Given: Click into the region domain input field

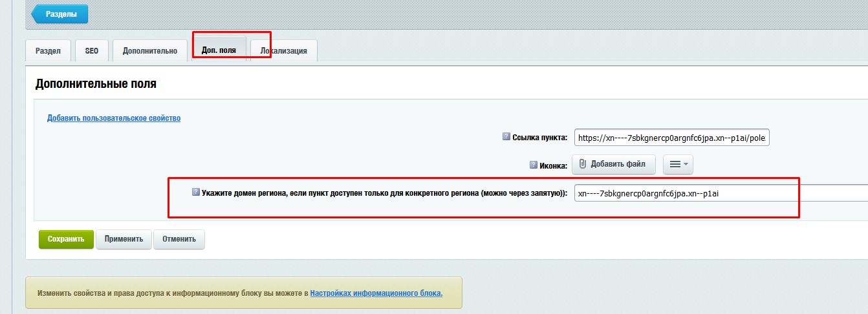Looking at the screenshot, I should 718,193.
